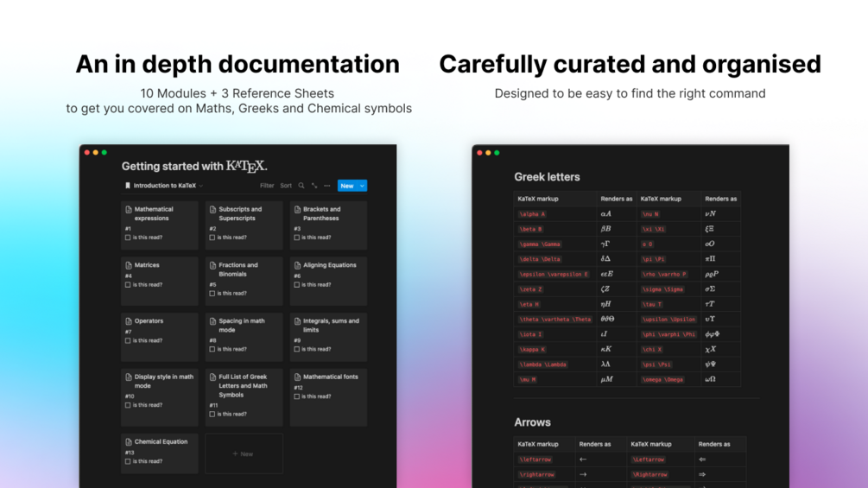The height and width of the screenshot is (488, 868).
Task: Click the '+ New' empty gallery card
Action: tap(244, 453)
